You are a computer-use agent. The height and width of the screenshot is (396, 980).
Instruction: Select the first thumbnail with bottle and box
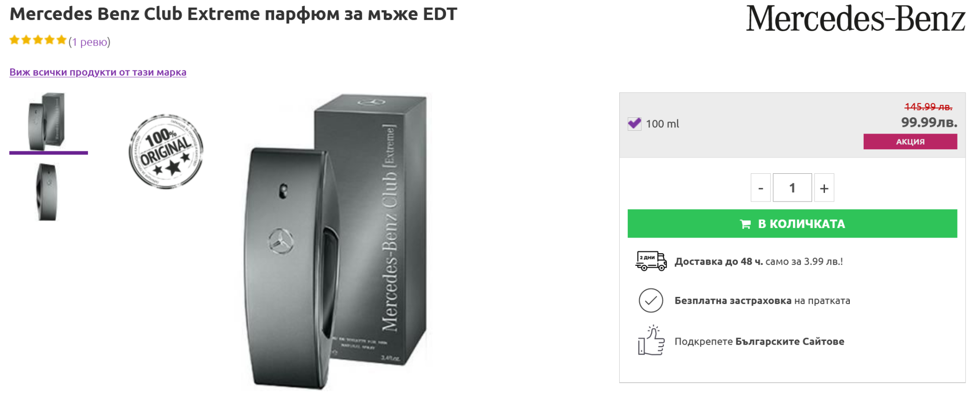point(47,122)
